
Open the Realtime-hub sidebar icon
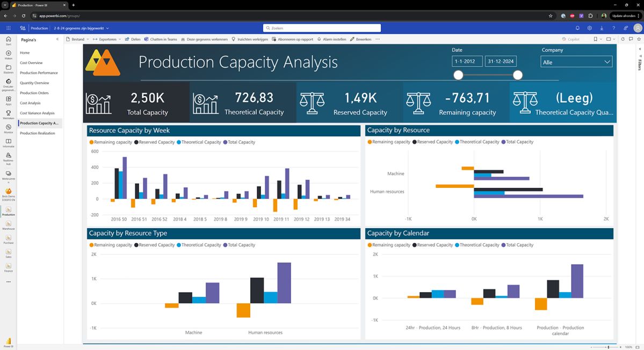[8, 156]
